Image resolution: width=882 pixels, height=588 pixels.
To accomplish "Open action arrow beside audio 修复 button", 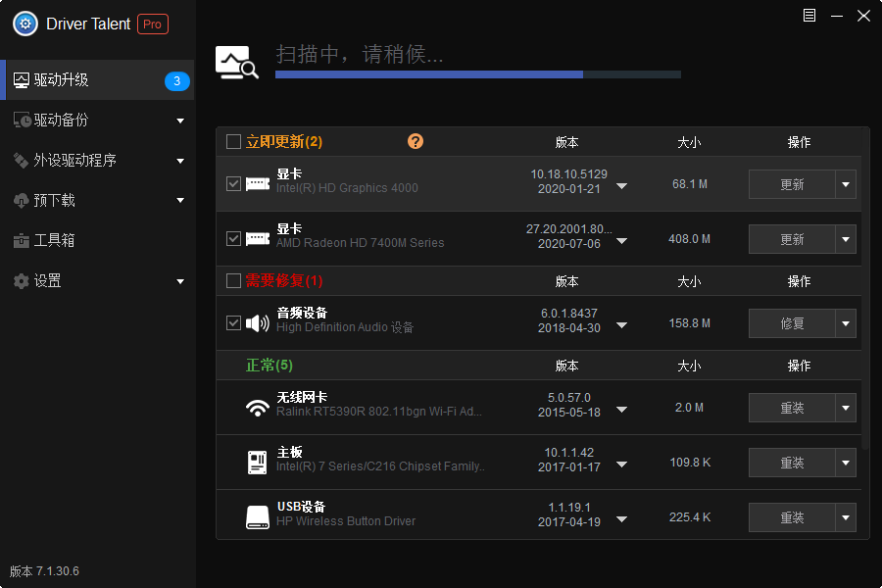I will 846,323.
